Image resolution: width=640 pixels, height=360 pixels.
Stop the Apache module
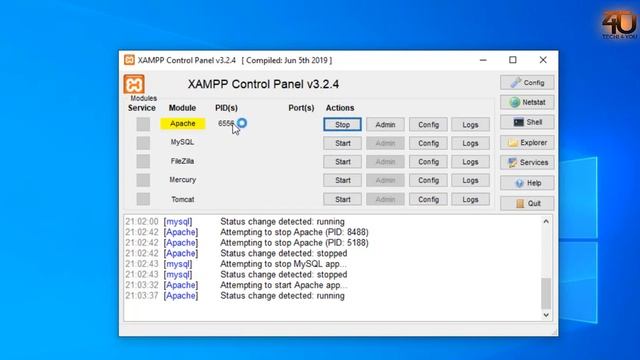pos(342,124)
